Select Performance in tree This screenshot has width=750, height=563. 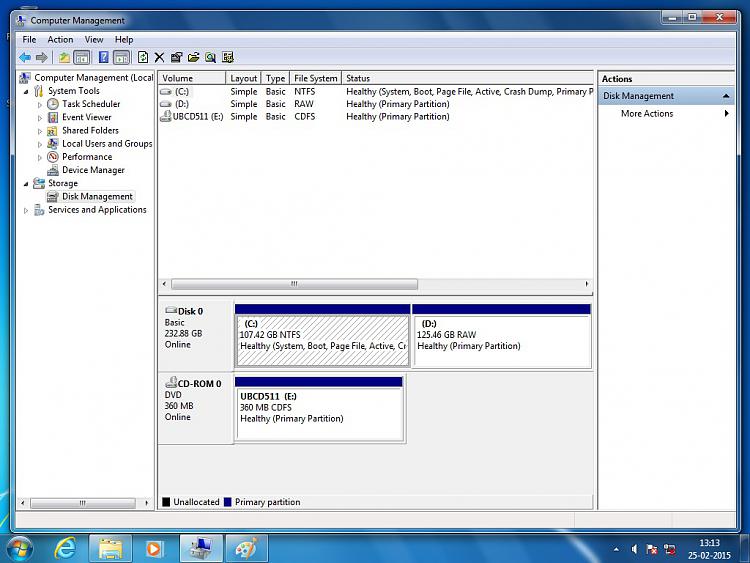[x=87, y=157]
